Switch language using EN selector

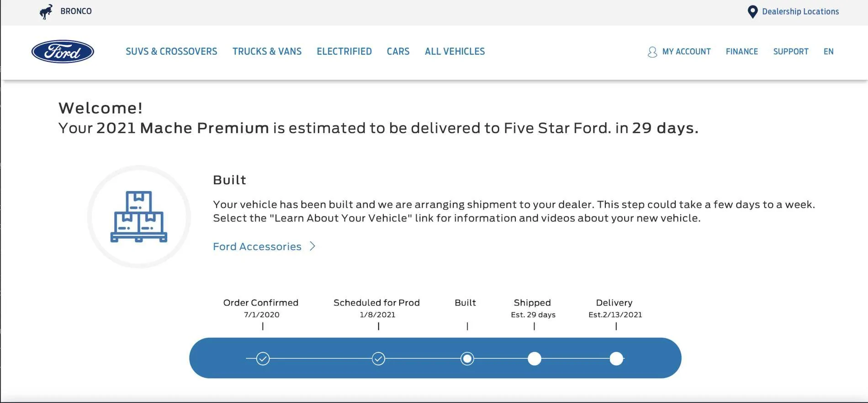828,52
